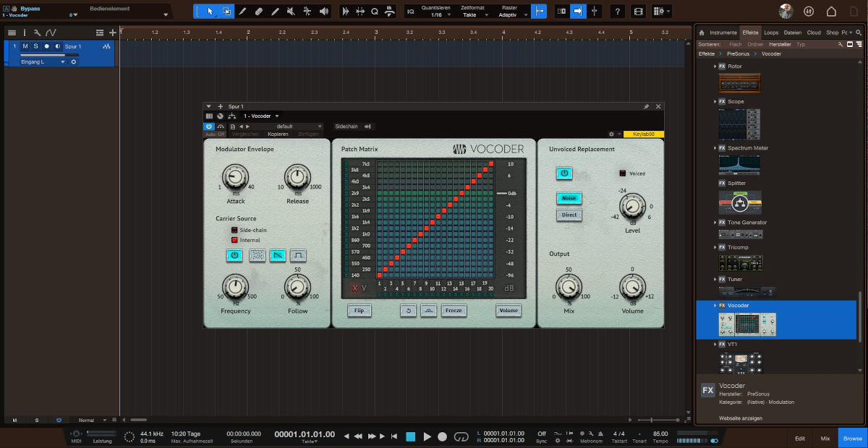Viewport: 868px width, 448px height.
Task: Select the noise carrier waveform
Action: tap(257, 255)
